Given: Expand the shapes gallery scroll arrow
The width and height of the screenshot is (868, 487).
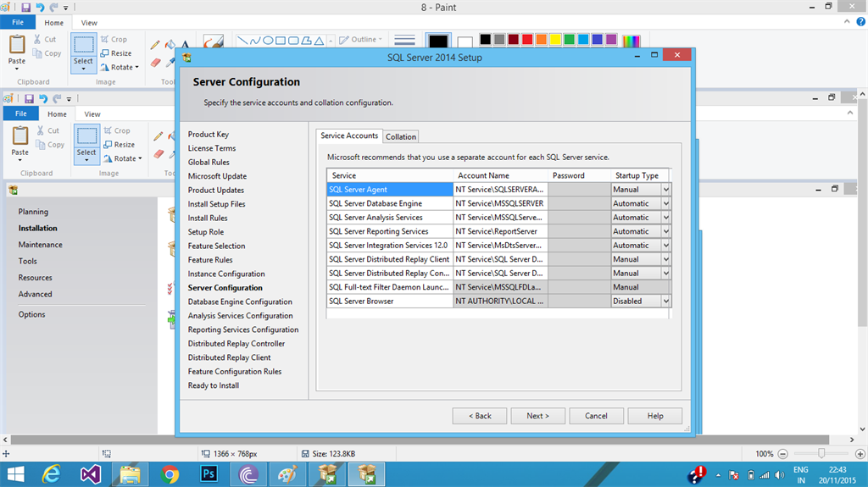Looking at the screenshot, I should point(331,41).
